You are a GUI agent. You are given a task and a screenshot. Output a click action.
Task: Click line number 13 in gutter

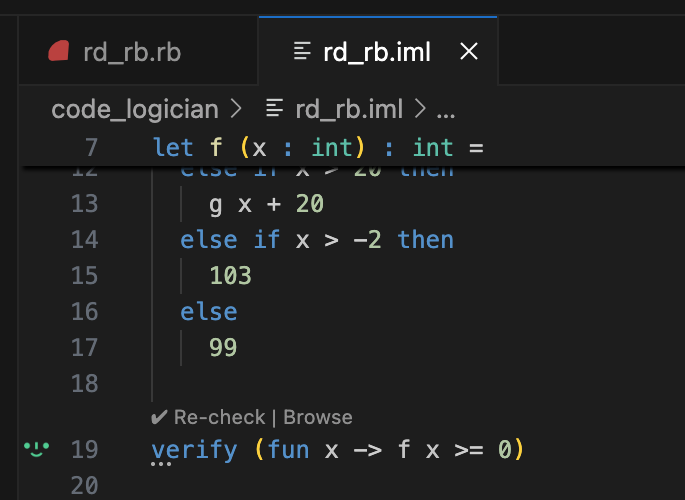pyautogui.click(x=85, y=204)
